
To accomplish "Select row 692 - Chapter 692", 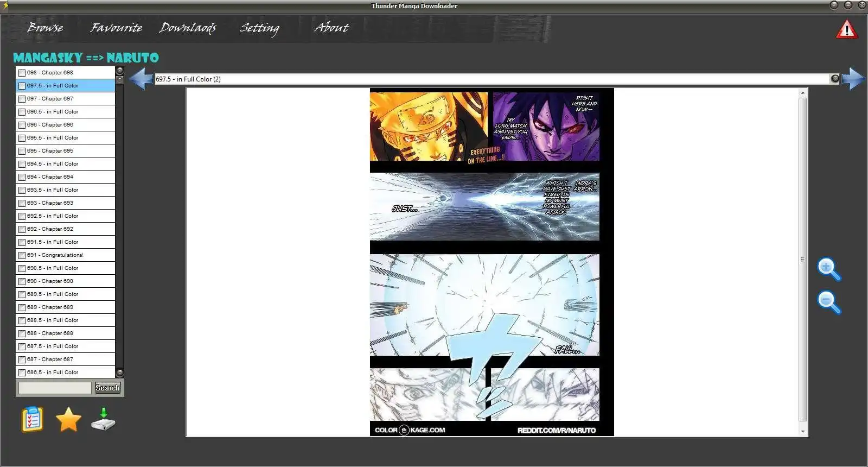I will point(66,229).
